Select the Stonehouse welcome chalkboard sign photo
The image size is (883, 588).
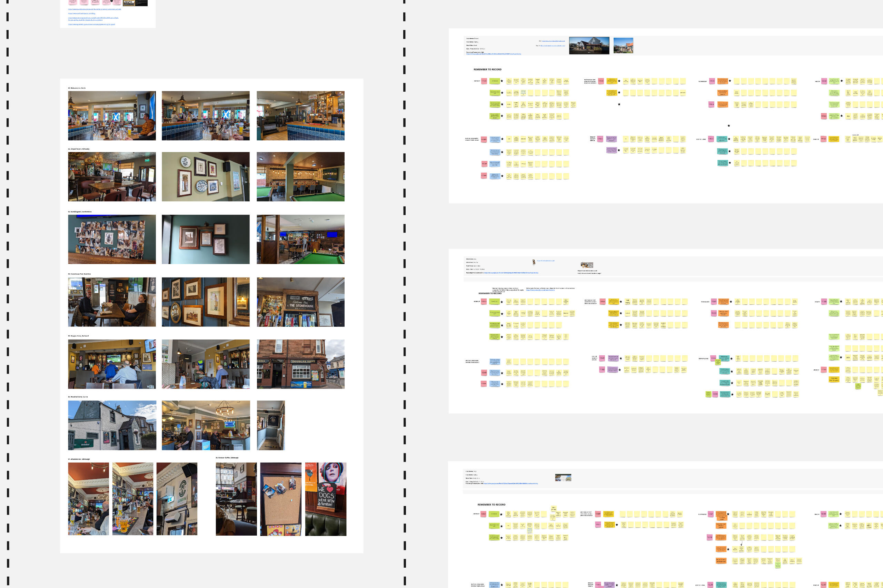tap(300, 302)
